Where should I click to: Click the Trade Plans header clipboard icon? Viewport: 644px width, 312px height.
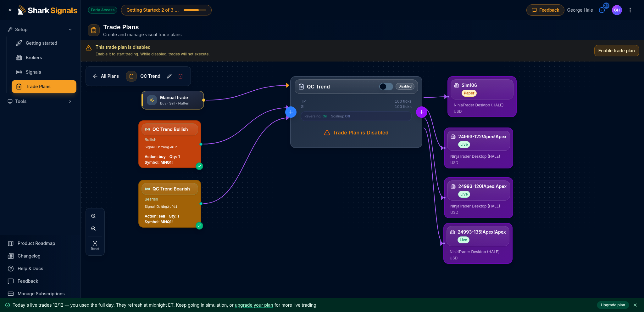tap(94, 30)
